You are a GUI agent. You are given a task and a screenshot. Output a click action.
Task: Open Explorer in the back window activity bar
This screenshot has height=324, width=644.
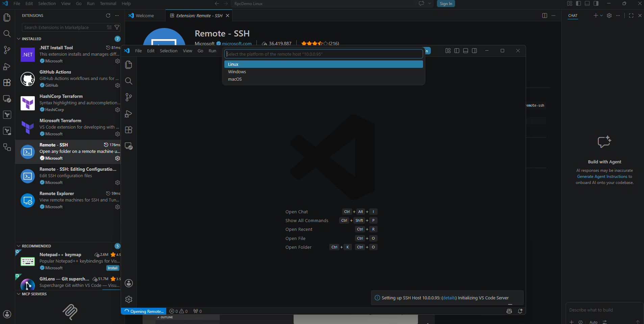pos(7,18)
